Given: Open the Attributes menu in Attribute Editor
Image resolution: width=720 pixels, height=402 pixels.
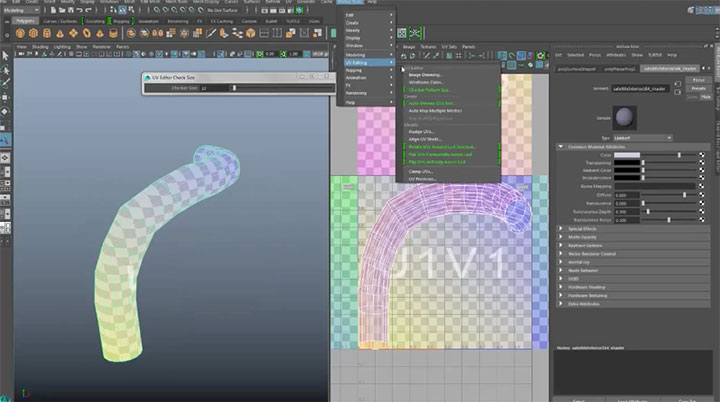Looking at the screenshot, I should [616, 55].
